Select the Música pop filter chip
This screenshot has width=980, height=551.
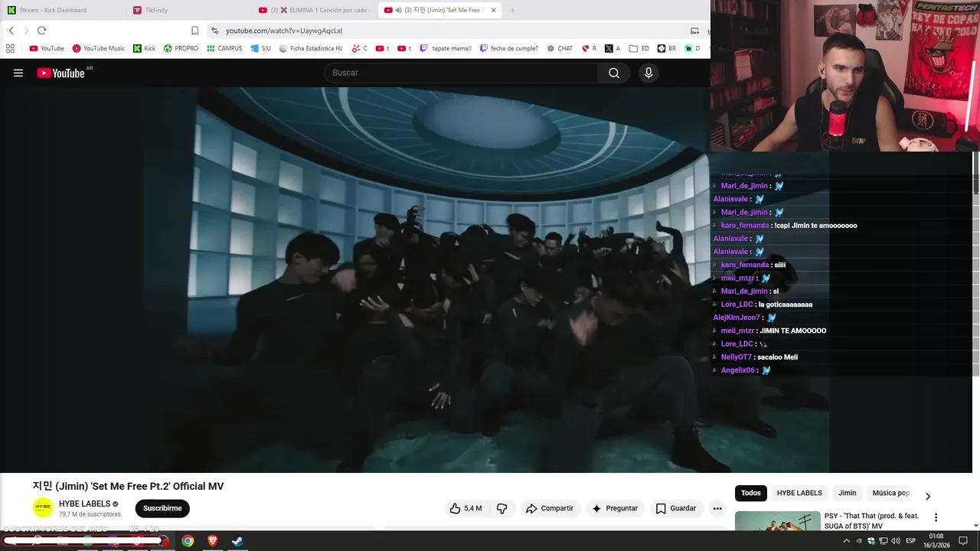(890, 493)
